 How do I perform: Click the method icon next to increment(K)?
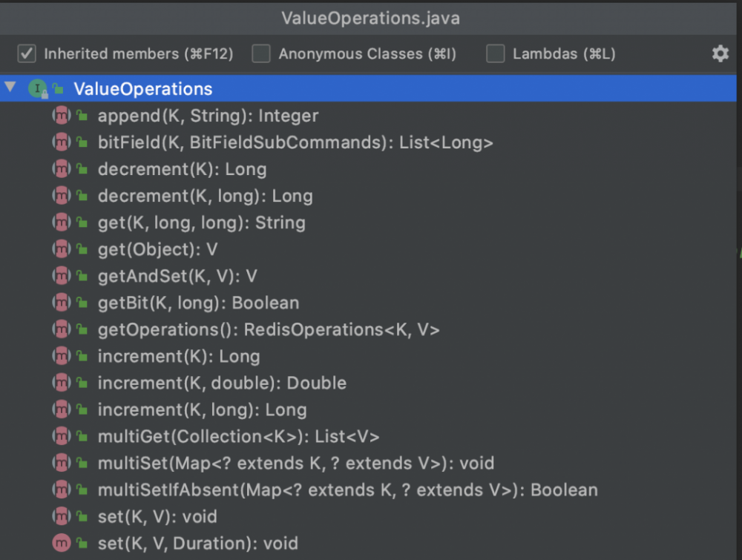click(x=60, y=356)
